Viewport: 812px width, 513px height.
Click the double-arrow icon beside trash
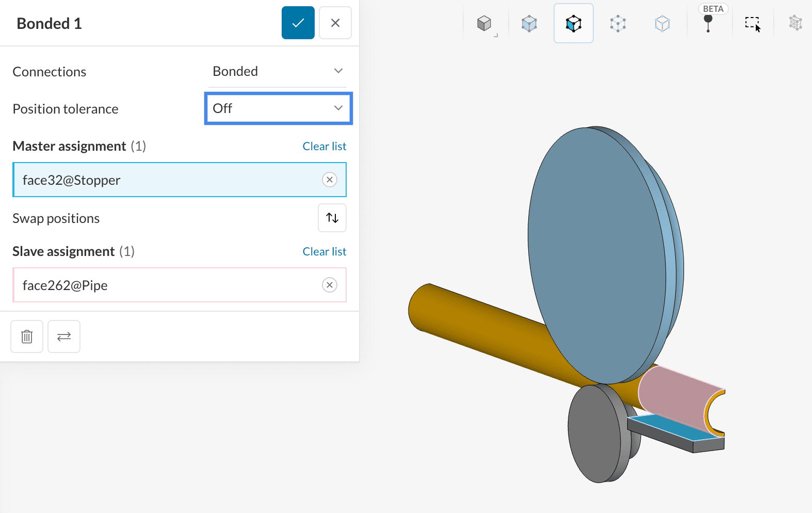point(64,336)
